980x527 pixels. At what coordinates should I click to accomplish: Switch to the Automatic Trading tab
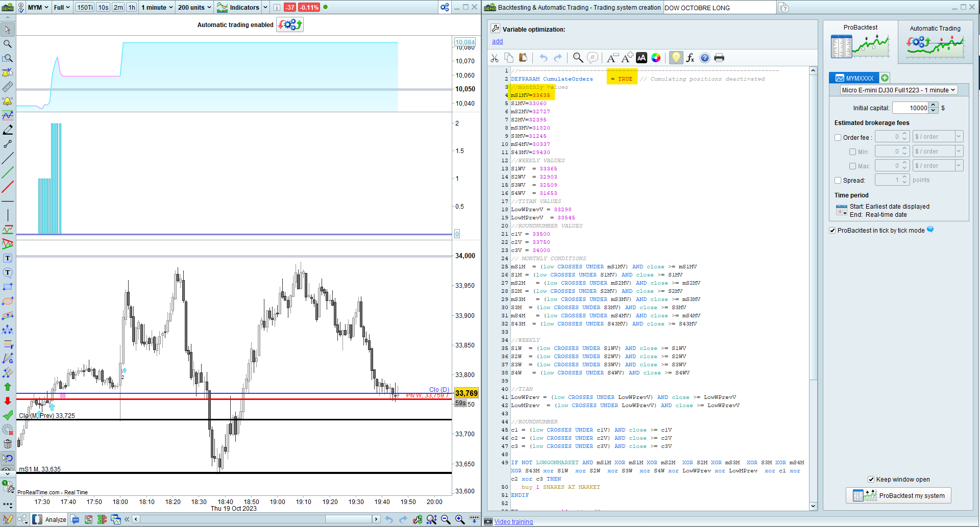935,42
